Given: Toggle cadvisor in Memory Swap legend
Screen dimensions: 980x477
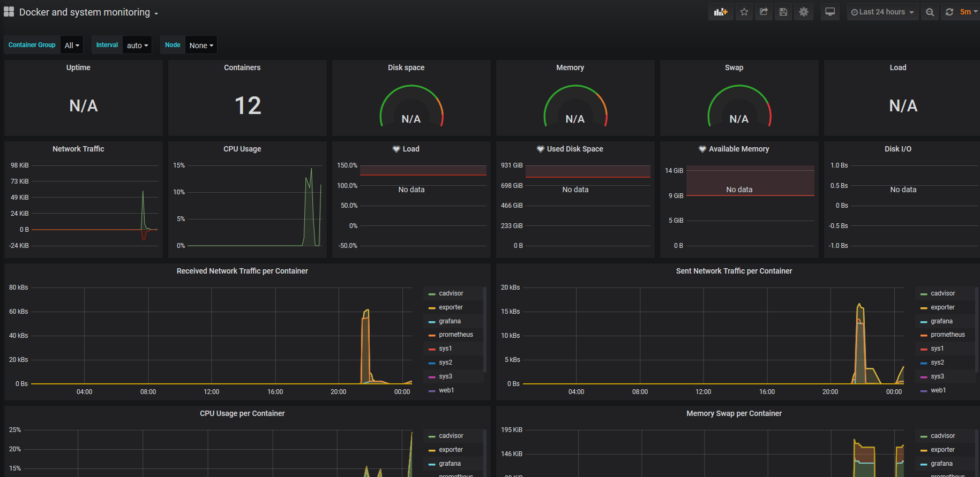Looking at the screenshot, I should point(943,436).
